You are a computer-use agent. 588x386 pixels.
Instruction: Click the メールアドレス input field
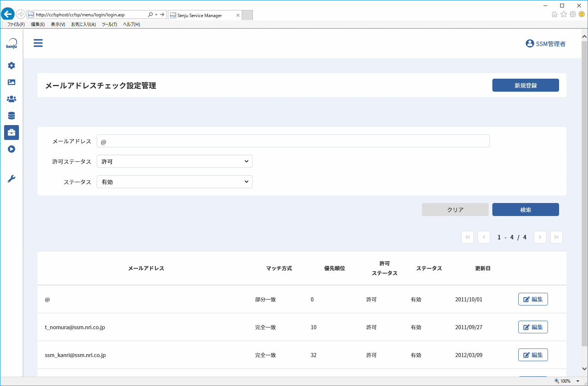pos(293,141)
